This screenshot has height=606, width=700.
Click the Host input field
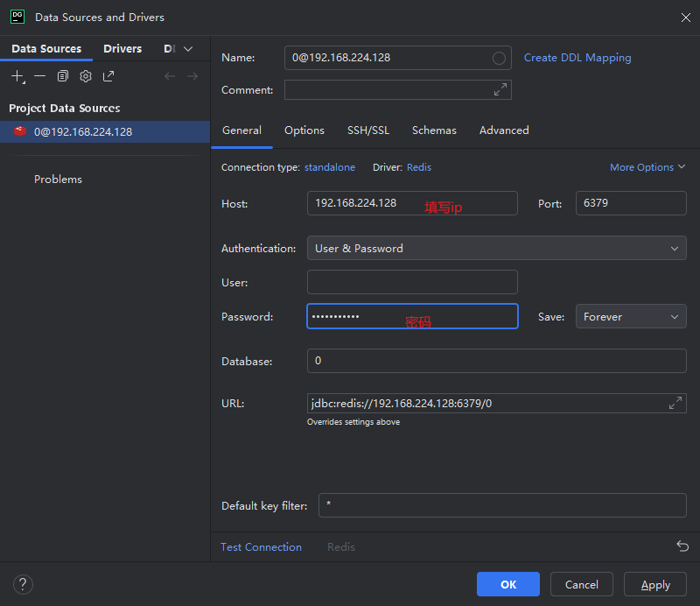tap(412, 203)
